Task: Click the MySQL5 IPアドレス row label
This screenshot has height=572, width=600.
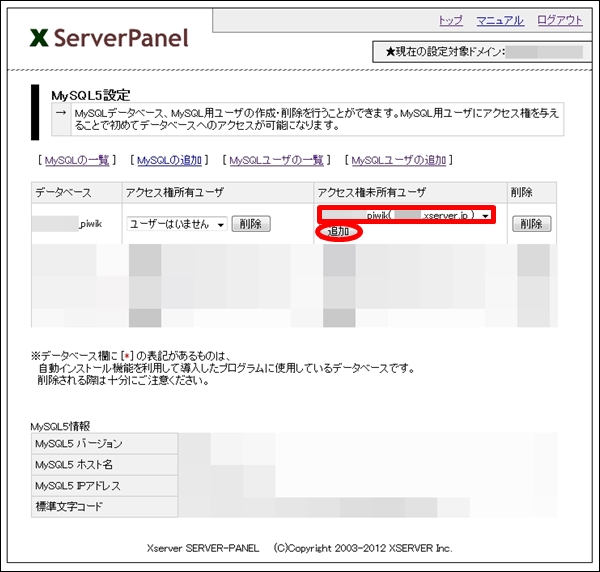Action: click(x=104, y=486)
